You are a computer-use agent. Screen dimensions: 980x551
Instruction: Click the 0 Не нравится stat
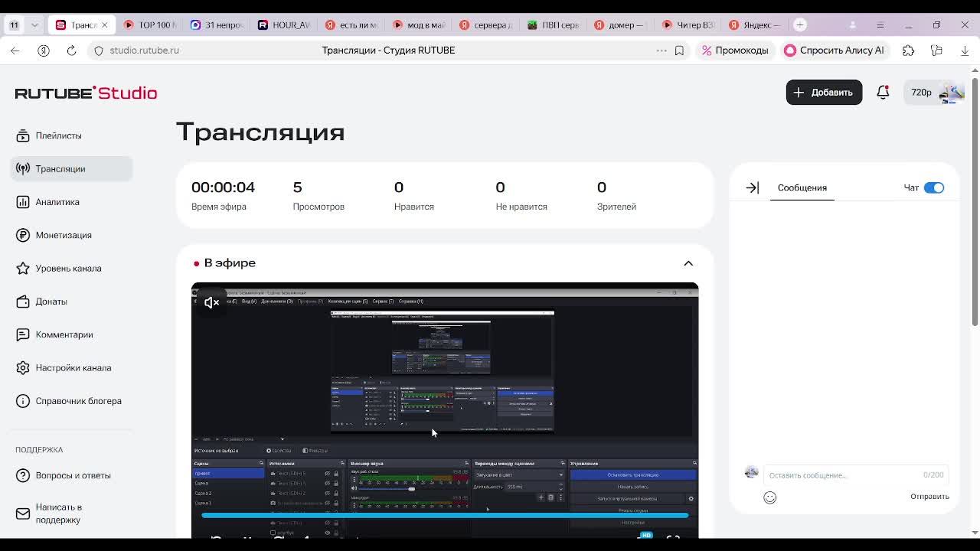[x=521, y=195]
